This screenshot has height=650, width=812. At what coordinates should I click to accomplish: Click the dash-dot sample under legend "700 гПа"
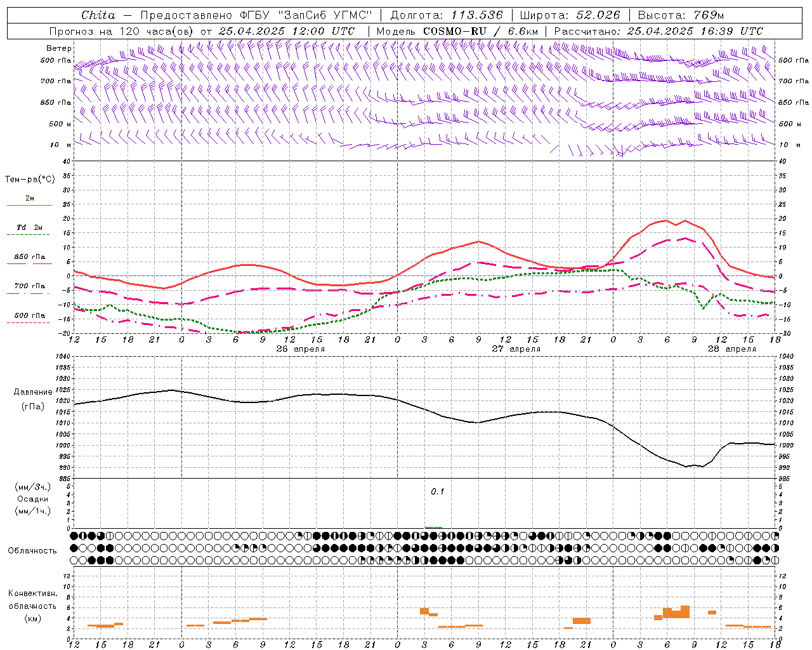[29, 293]
